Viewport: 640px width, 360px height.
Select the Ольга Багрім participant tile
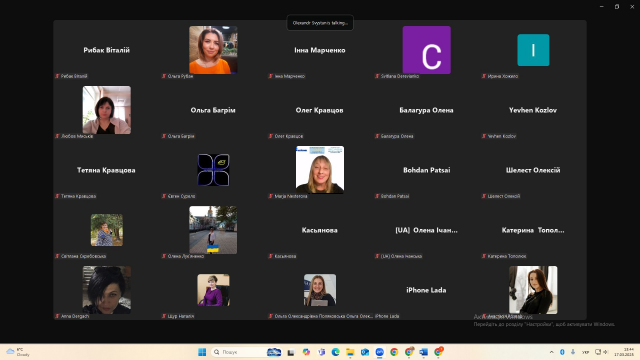(x=213, y=110)
